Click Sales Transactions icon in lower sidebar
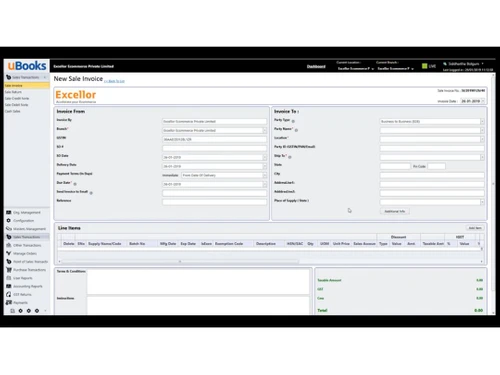This screenshot has height=375, width=500. 9,237
